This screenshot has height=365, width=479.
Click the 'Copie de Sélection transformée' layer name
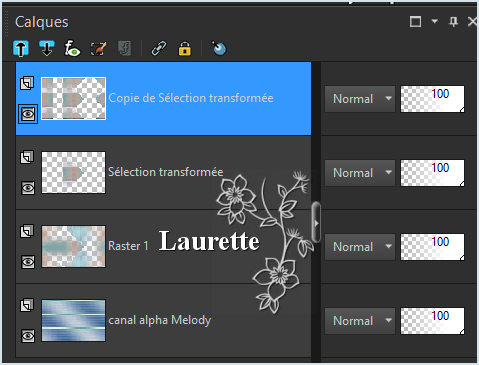[191, 98]
